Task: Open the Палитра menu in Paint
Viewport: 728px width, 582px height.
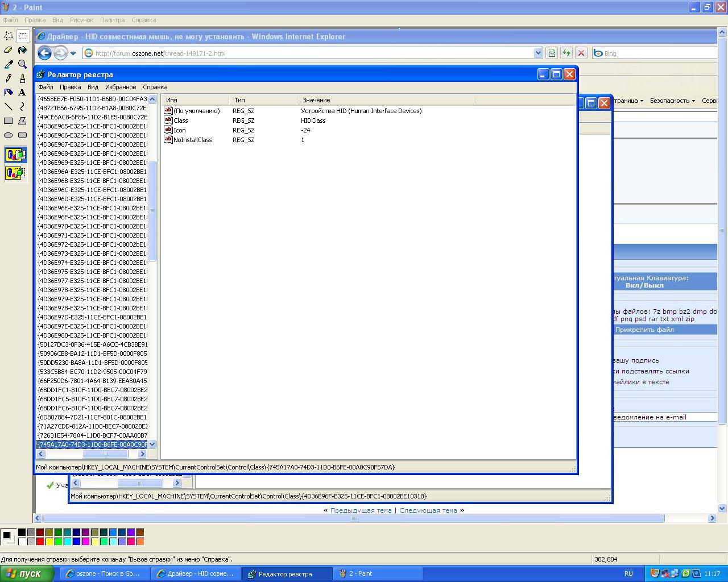Action: (x=112, y=20)
